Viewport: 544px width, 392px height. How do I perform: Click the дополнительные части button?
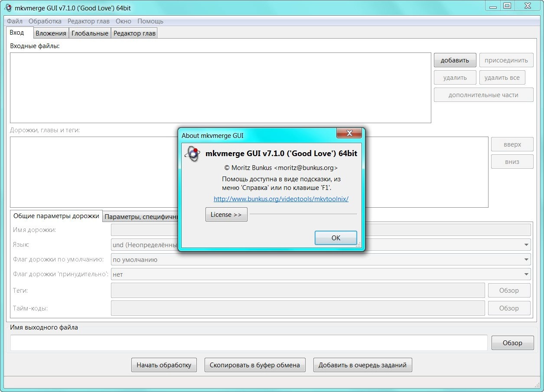(x=483, y=95)
